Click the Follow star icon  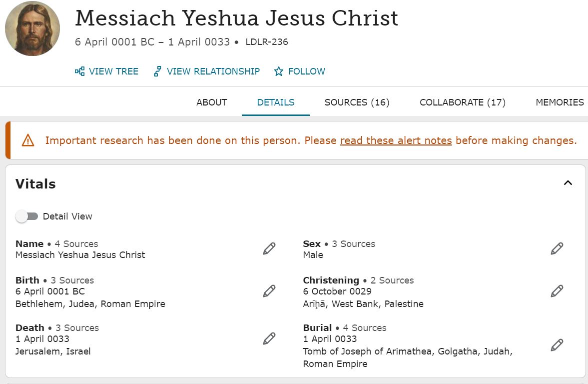[x=279, y=71]
